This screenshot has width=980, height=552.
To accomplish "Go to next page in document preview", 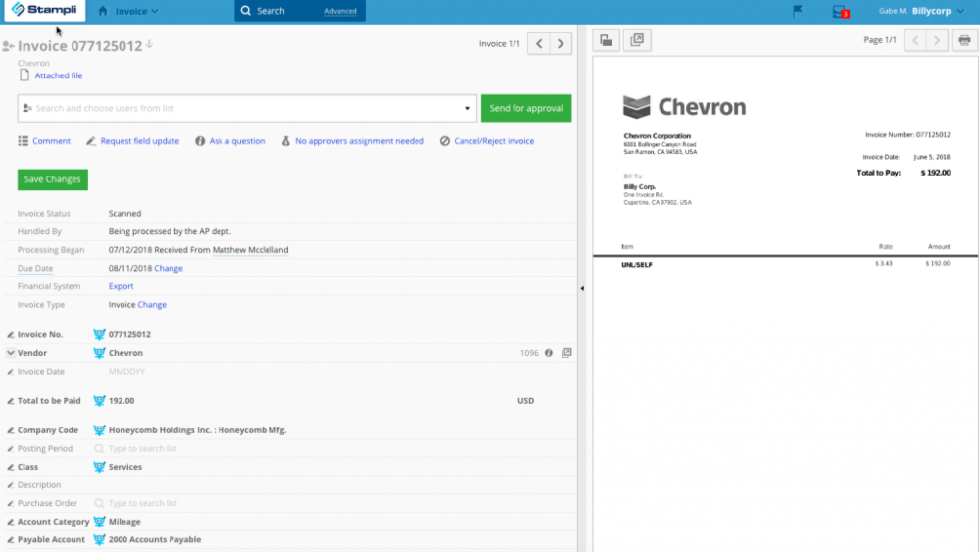I will pos(937,40).
